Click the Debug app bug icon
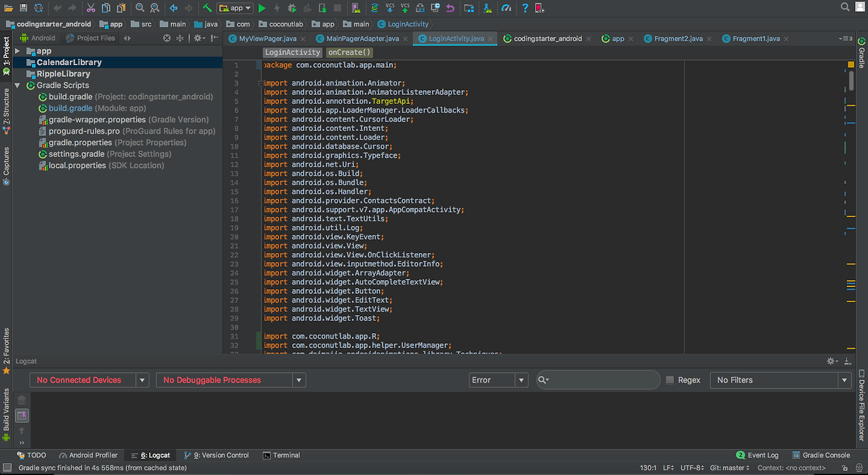 click(x=292, y=8)
